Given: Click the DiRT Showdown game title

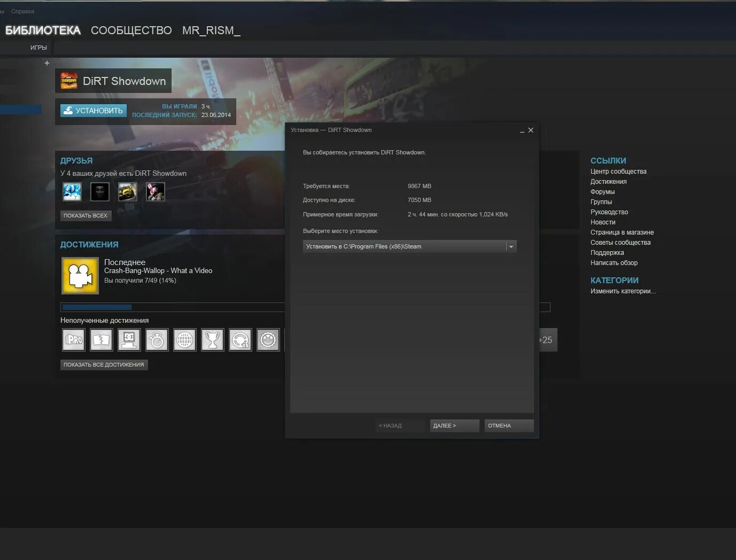Looking at the screenshot, I should [125, 81].
